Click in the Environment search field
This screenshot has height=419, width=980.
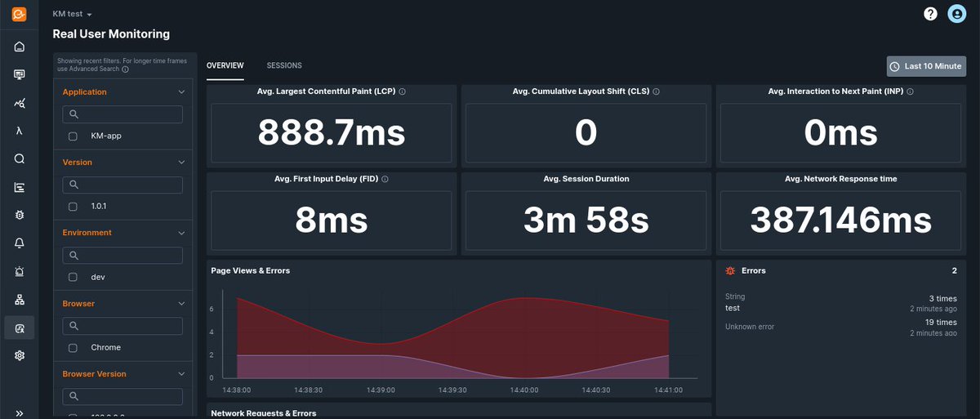[122, 256]
